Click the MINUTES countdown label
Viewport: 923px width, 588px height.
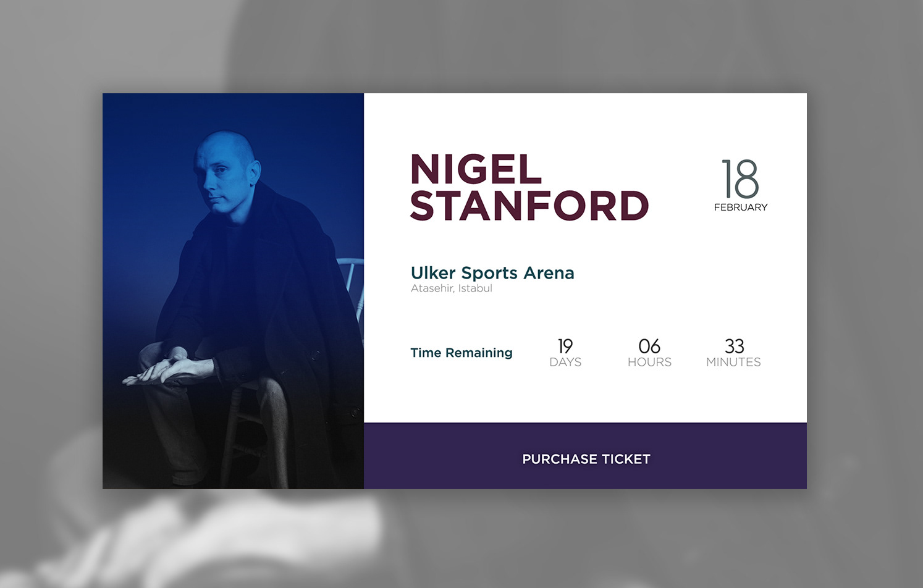733,363
